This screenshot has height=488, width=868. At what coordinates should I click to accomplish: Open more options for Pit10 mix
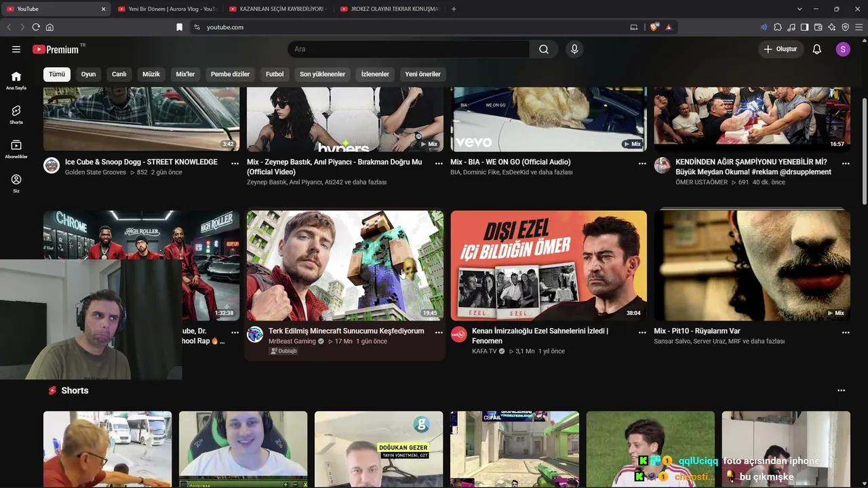point(846,332)
